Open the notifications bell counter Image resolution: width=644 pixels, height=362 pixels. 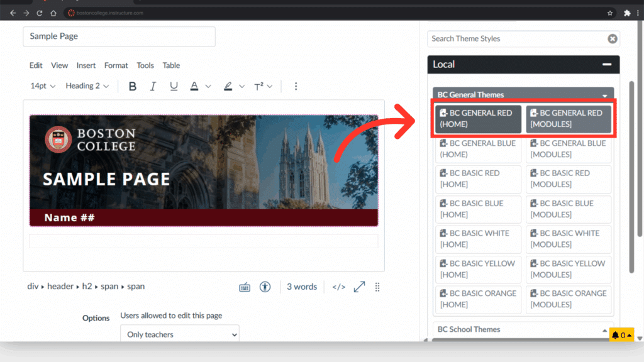pos(621,336)
